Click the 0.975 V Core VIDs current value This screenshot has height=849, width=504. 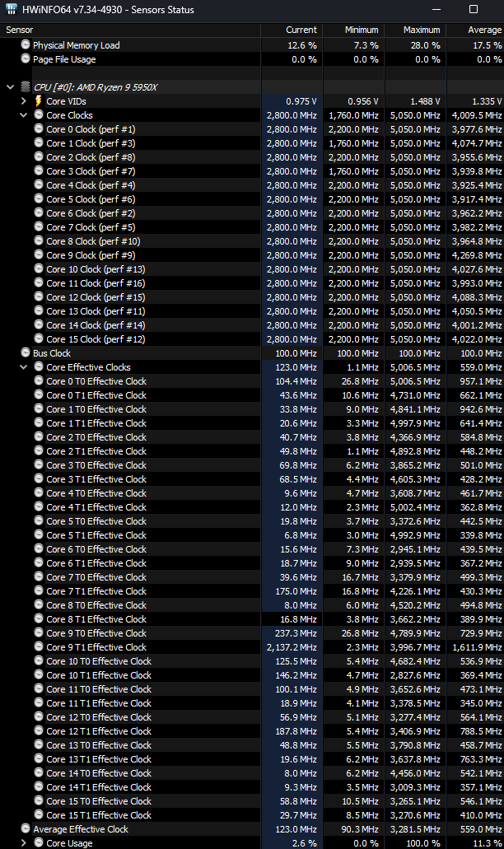[301, 101]
